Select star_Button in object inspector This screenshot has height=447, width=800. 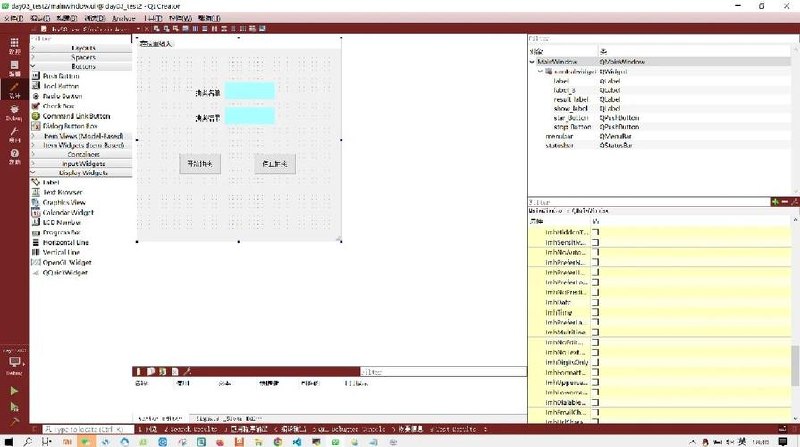570,118
